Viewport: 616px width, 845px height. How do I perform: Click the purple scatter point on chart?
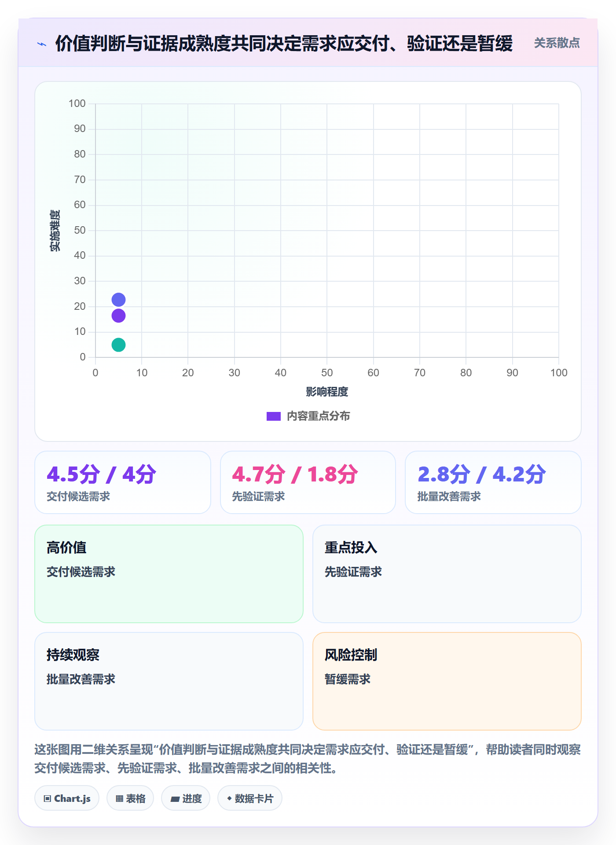(x=118, y=316)
